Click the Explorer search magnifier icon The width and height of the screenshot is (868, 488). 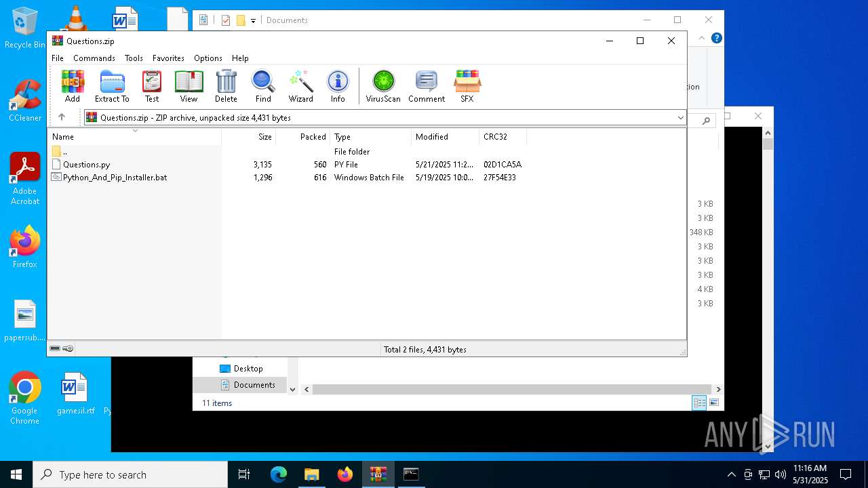pyautogui.click(x=706, y=121)
